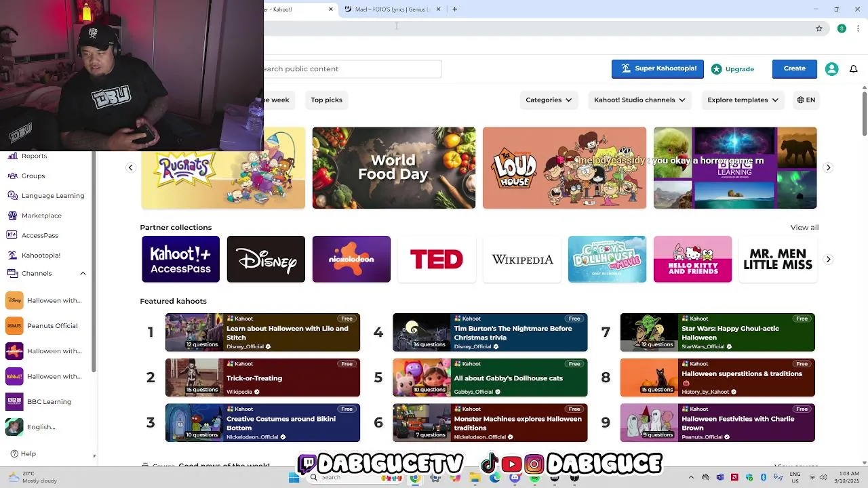Viewport: 868px width, 488px height.
Task: Click the search public content field
Action: (353, 68)
